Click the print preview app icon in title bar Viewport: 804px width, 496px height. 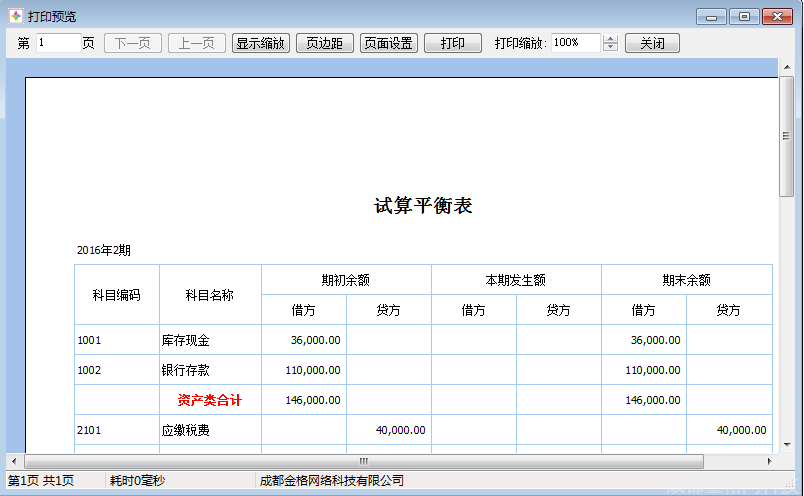pyautogui.click(x=16, y=16)
